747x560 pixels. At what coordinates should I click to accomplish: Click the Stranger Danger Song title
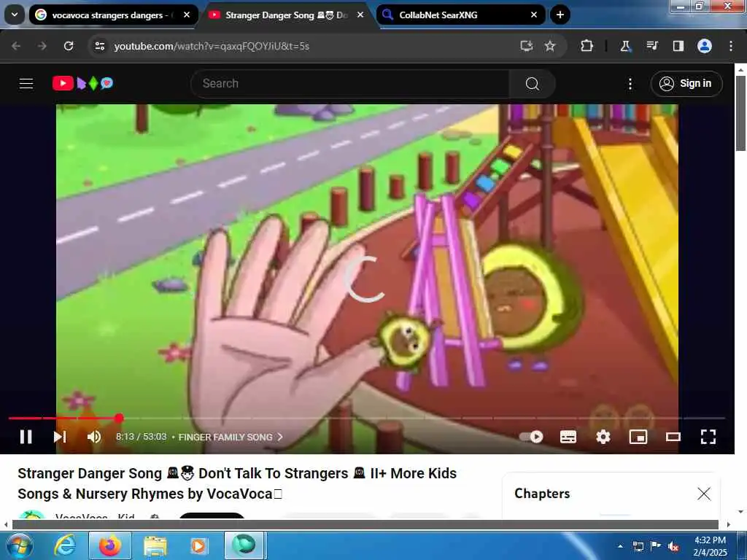click(x=237, y=483)
